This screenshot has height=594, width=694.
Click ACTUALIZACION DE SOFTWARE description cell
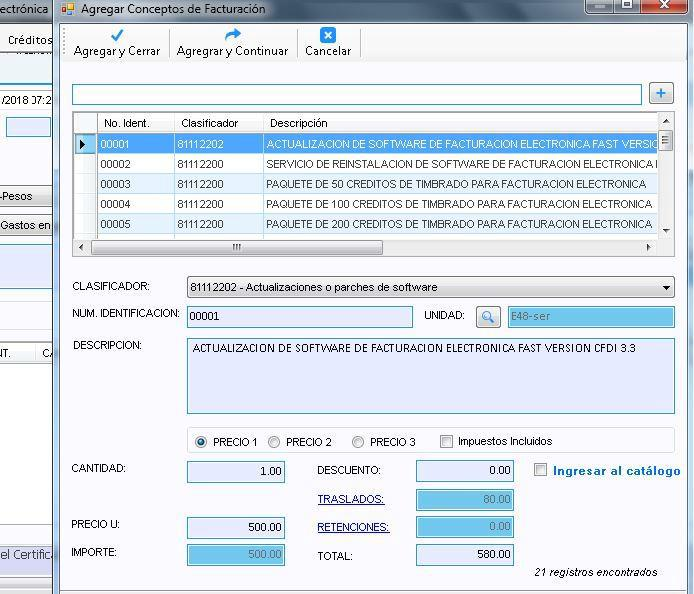460,144
